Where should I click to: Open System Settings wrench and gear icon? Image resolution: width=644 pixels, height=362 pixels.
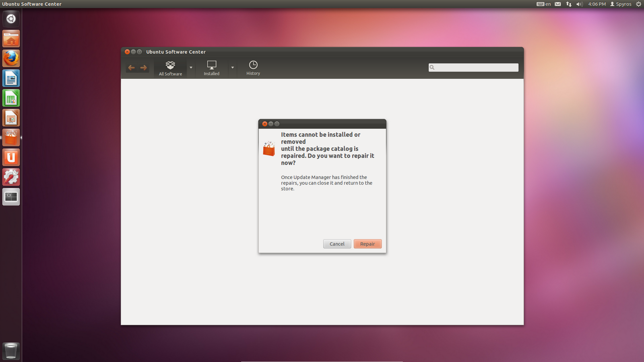tap(11, 177)
